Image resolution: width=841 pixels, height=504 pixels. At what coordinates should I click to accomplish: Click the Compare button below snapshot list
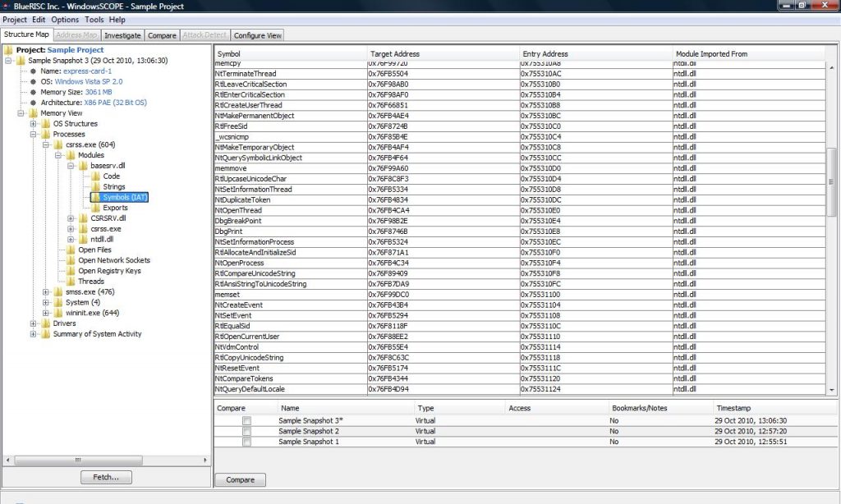[x=241, y=480]
